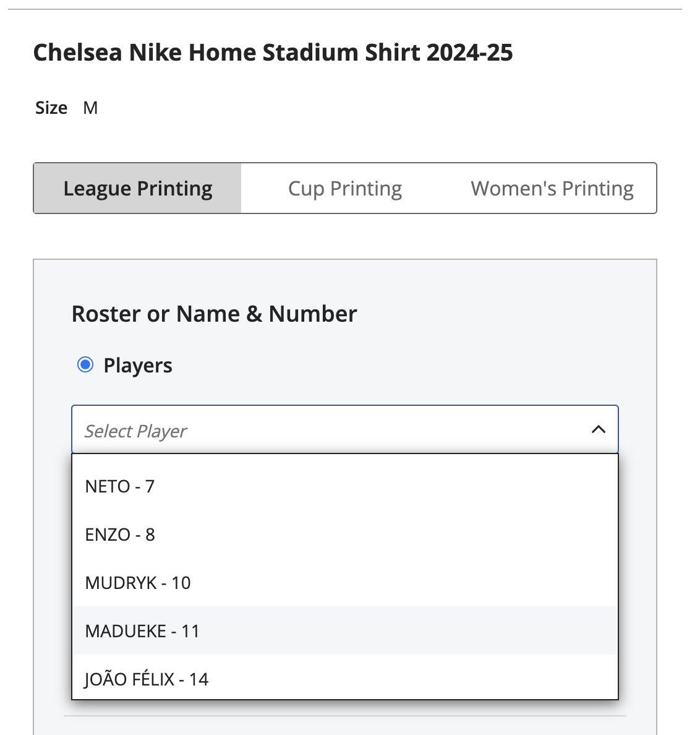The width and height of the screenshot is (700, 735).
Task: Pick MUDRYK - 10 option
Action: pyautogui.click(x=345, y=583)
